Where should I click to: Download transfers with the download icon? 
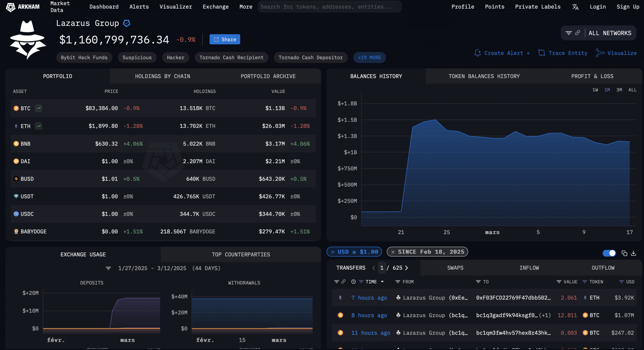point(633,253)
